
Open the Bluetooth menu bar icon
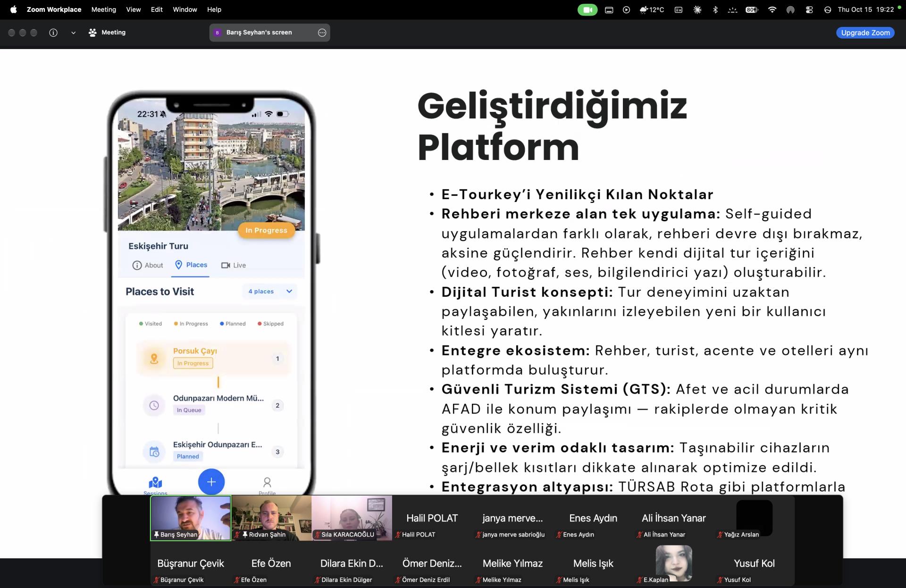point(715,9)
